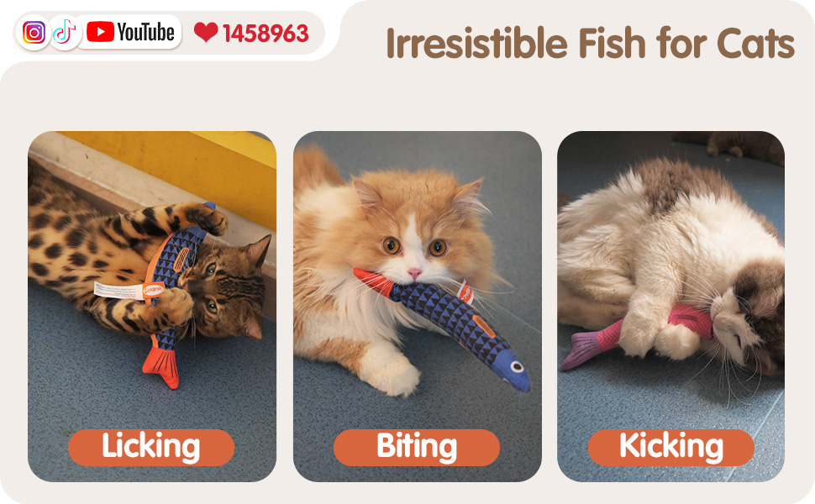Select the Kicking label button
Screen dimensions: 815x504
(671, 447)
